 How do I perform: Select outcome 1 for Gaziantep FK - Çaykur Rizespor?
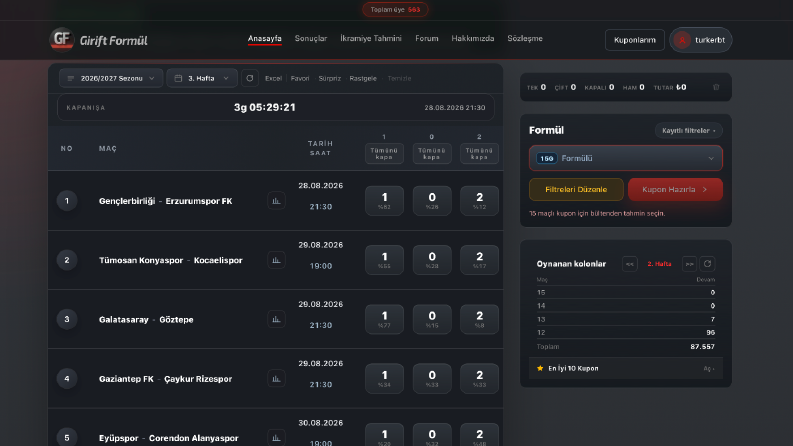[384, 378]
